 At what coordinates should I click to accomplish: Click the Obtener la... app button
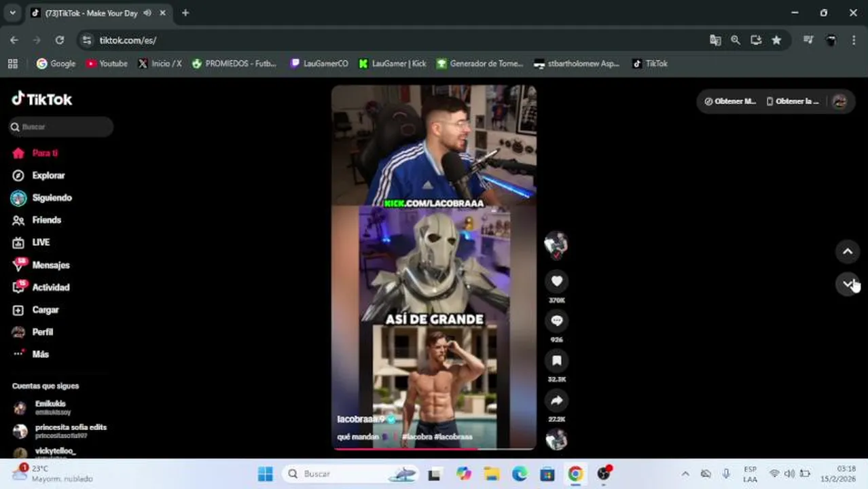coord(793,101)
